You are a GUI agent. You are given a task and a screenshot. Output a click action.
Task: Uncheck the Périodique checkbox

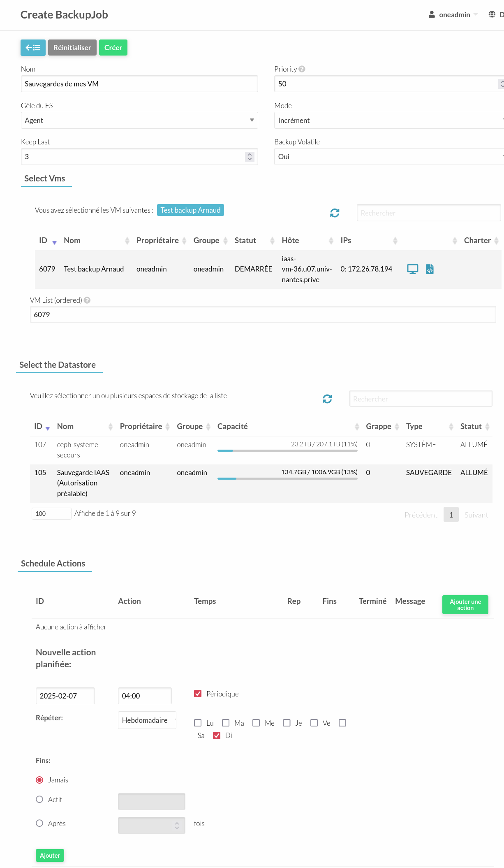[198, 694]
